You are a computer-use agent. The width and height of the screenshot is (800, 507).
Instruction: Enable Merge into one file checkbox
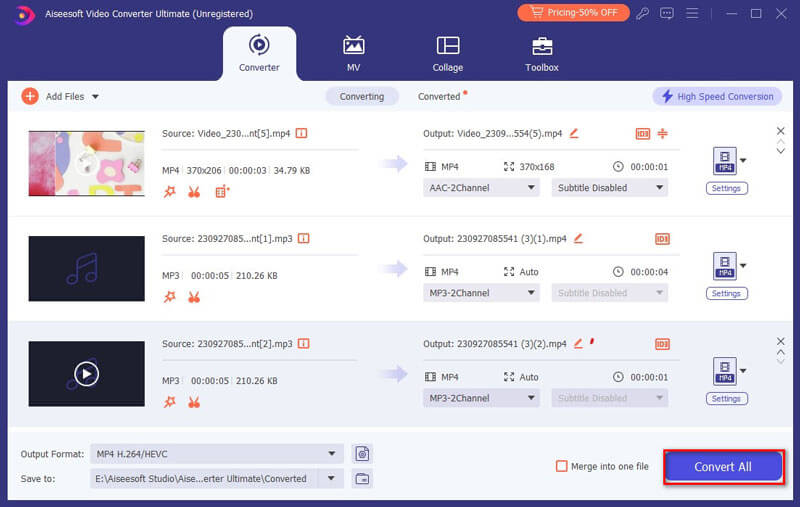[562, 466]
